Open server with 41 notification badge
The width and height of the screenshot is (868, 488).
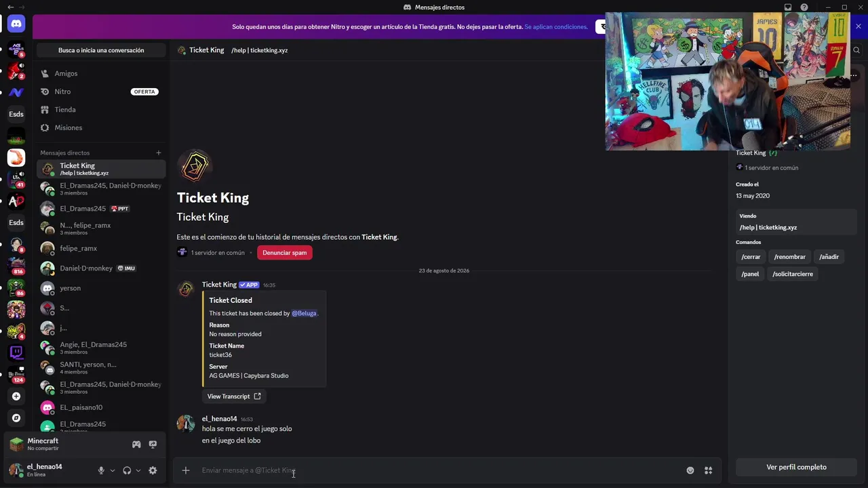(x=16, y=179)
